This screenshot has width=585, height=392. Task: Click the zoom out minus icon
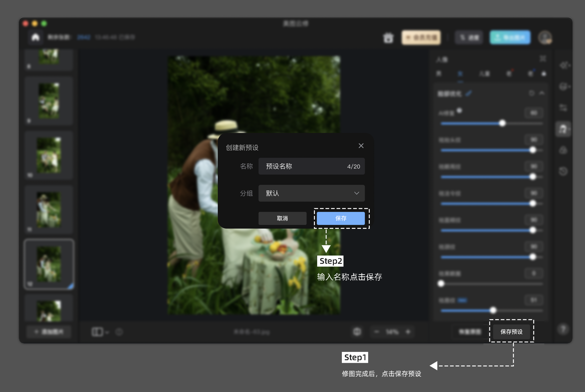point(377,332)
